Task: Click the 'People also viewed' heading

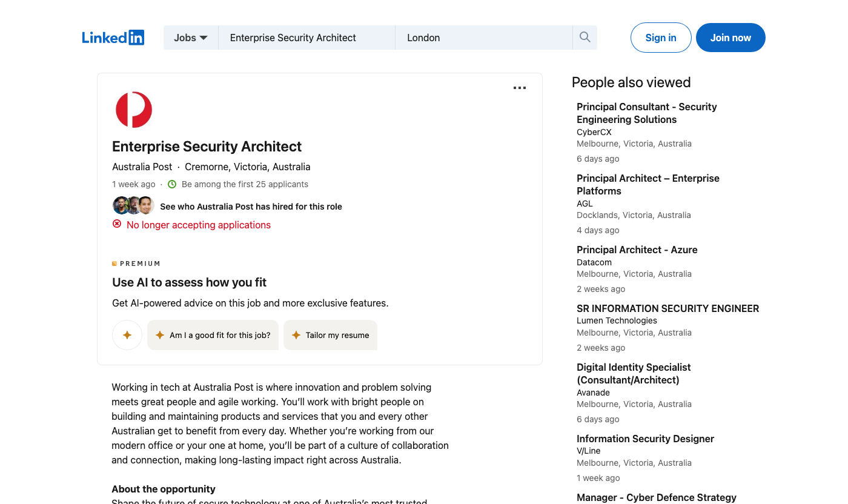Action: [x=631, y=82]
